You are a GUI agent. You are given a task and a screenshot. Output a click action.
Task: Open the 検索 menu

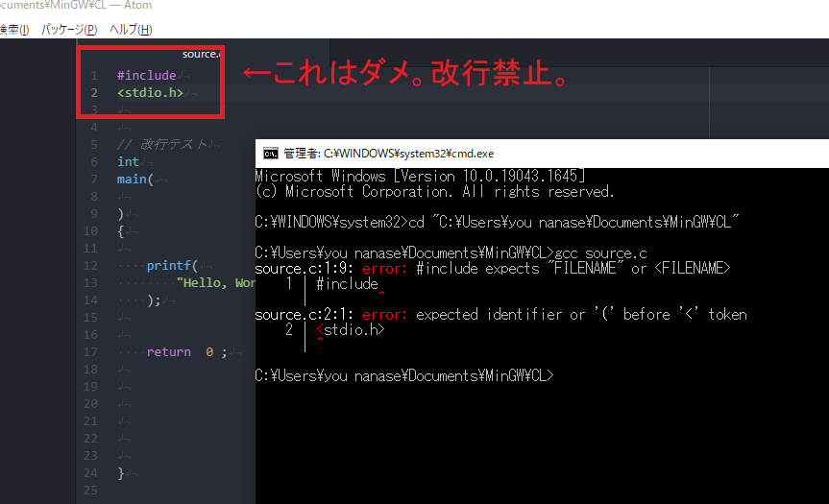(x=14, y=30)
